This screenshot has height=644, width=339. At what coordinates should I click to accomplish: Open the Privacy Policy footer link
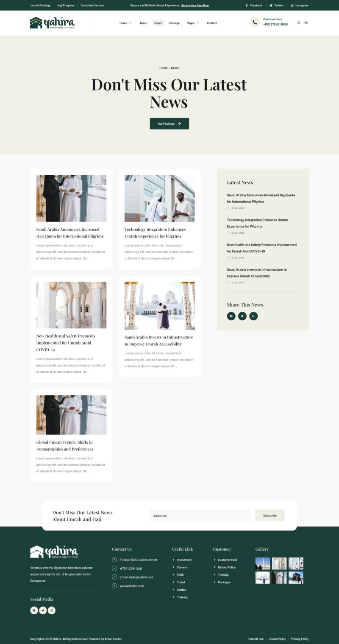tap(300, 638)
